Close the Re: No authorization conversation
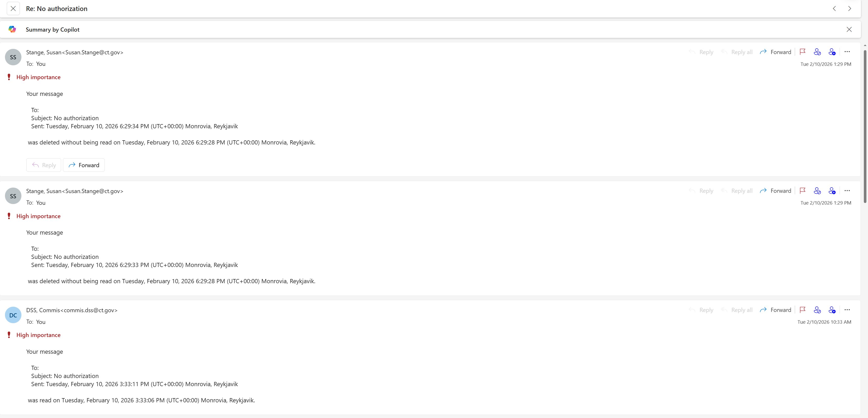The width and height of the screenshot is (868, 418). coord(13,9)
